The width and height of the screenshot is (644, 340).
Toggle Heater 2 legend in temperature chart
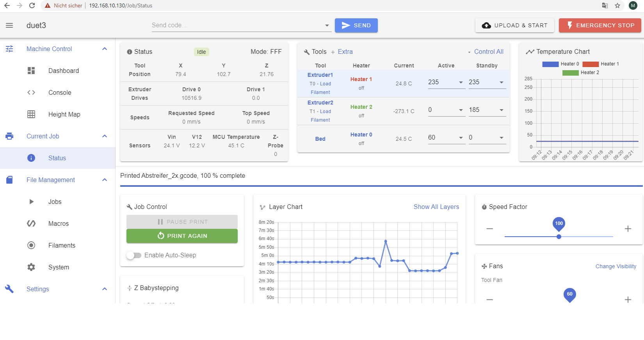(x=581, y=73)
